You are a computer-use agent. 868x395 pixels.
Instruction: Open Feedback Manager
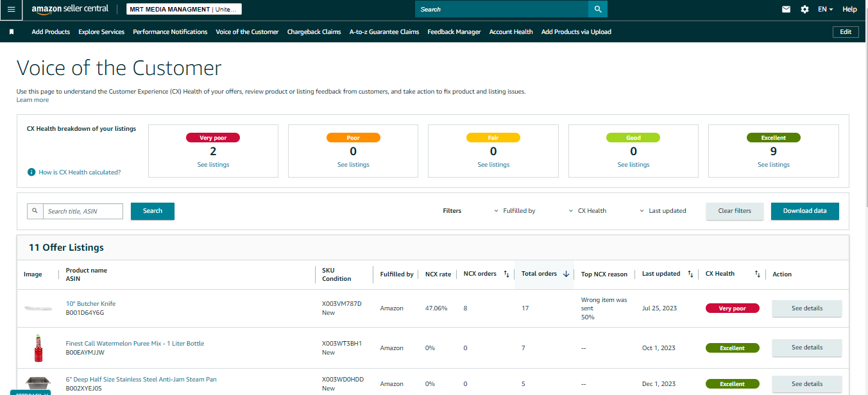tap(454, 31)
